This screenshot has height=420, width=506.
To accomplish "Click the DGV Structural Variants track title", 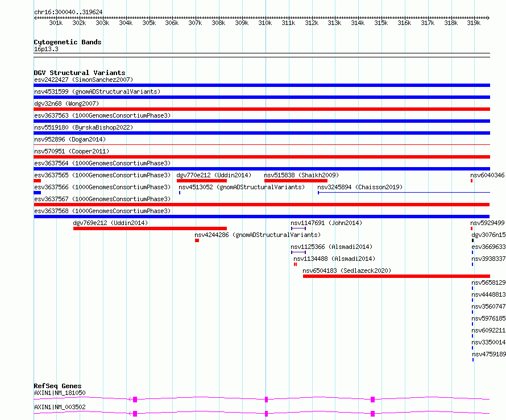I will pyautogui.click(x=79, y=73).
